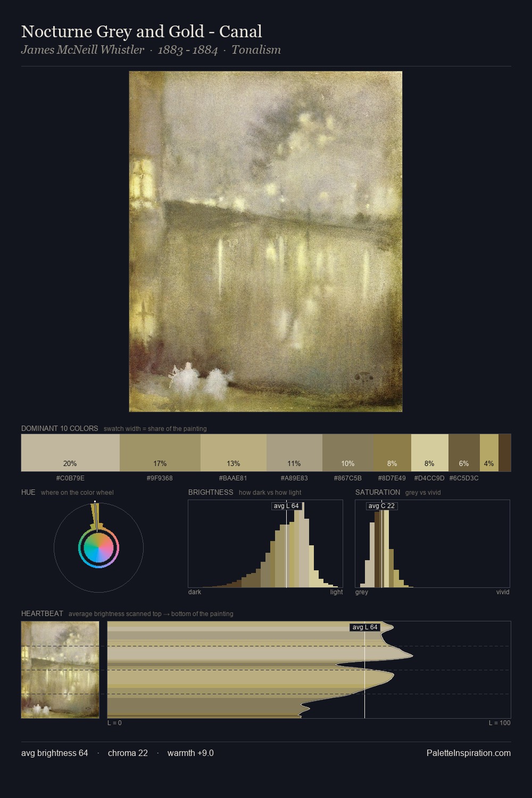
Task: Click the grey axis label under saturation
Action: [x=362, y=592]
